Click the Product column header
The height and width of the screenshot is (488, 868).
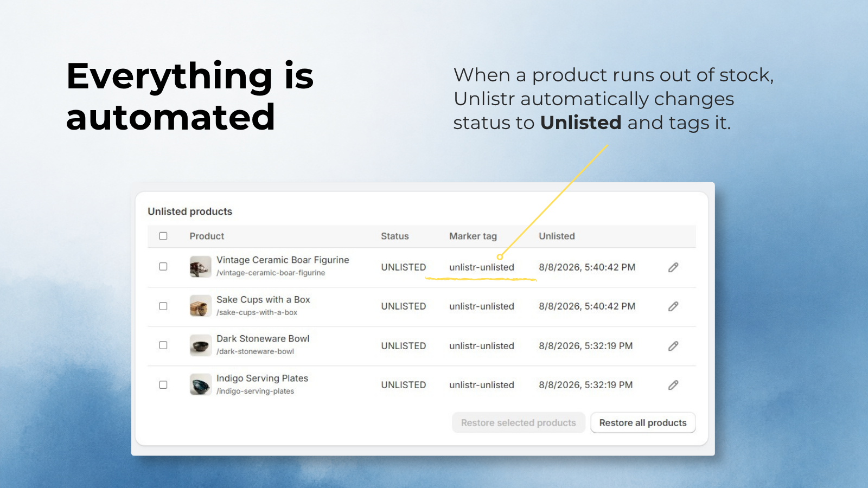coord(207,236)
